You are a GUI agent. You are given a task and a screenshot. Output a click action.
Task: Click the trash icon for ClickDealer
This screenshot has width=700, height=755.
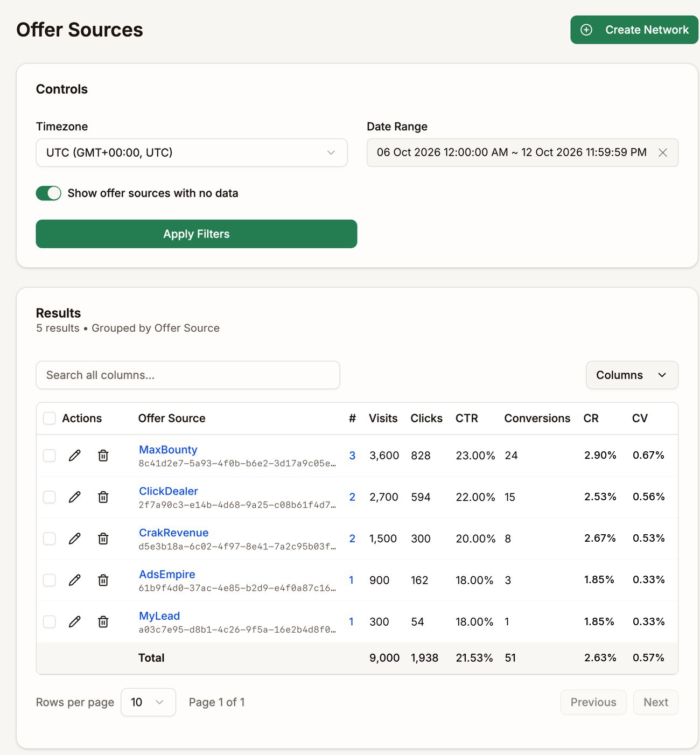pyautogui.click(x=103, y=497)
